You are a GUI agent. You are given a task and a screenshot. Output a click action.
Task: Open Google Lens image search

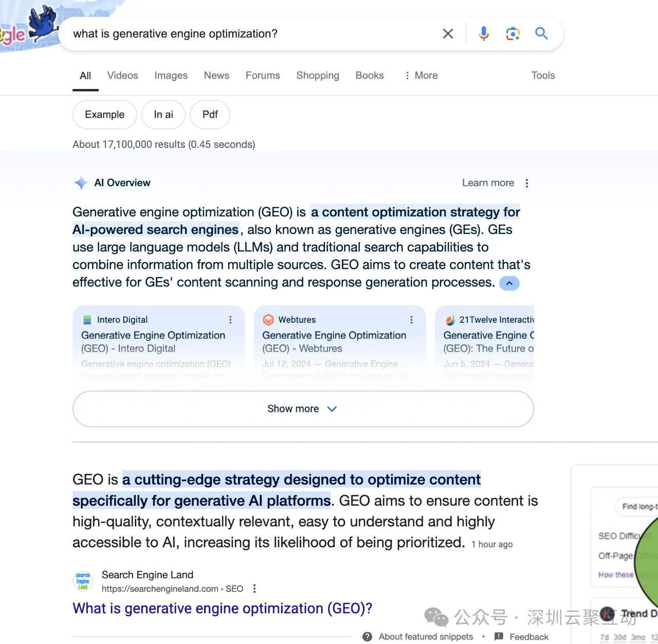[513, 34]
